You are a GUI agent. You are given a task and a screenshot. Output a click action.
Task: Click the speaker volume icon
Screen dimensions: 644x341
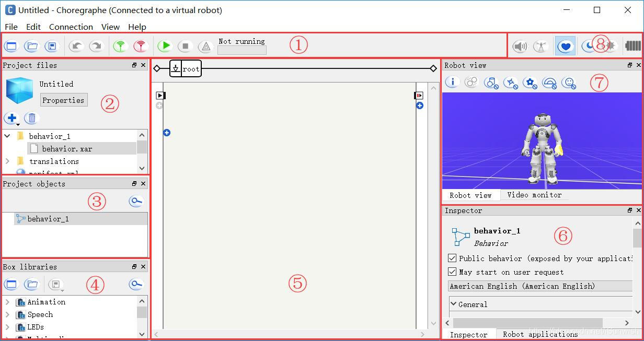tap(520, 46)
